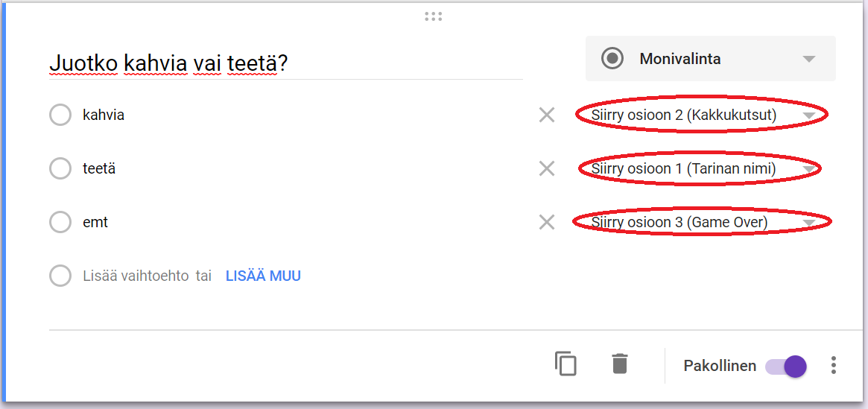Select the 'teetä' radio button
The width and height of the screenshot is (868, 409).
tap(60, 169)
